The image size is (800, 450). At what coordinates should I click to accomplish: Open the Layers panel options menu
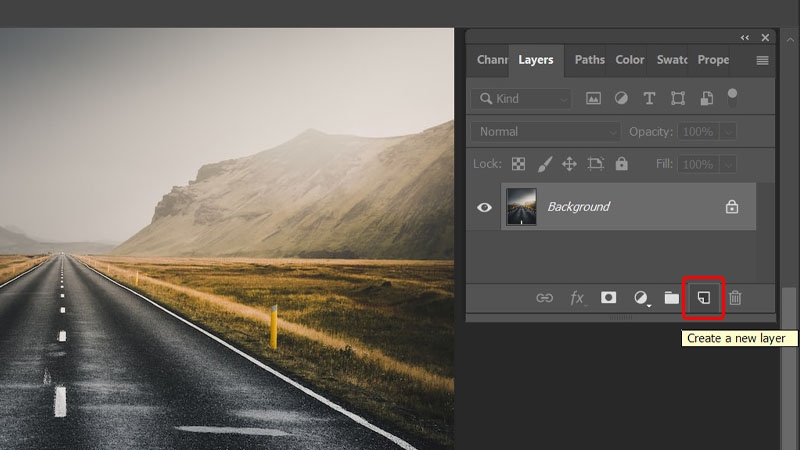pyautogui.click(x=762, y=60)
